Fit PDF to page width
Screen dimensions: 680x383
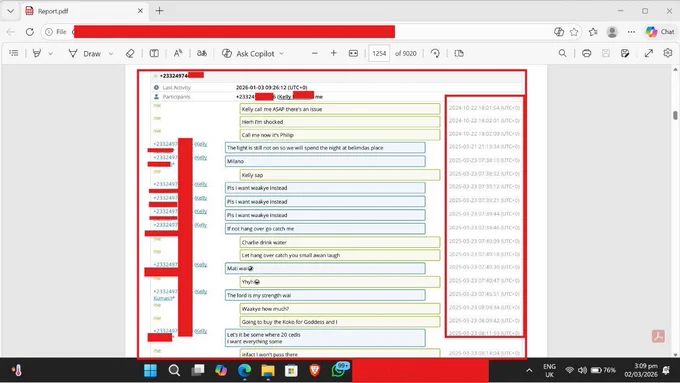[353, 53]
